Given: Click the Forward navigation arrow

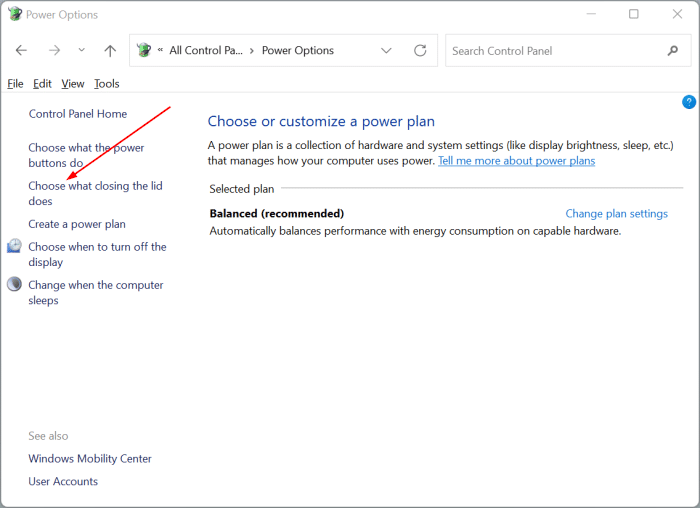Looking at the screenshot, I should [x=54, y=50].
